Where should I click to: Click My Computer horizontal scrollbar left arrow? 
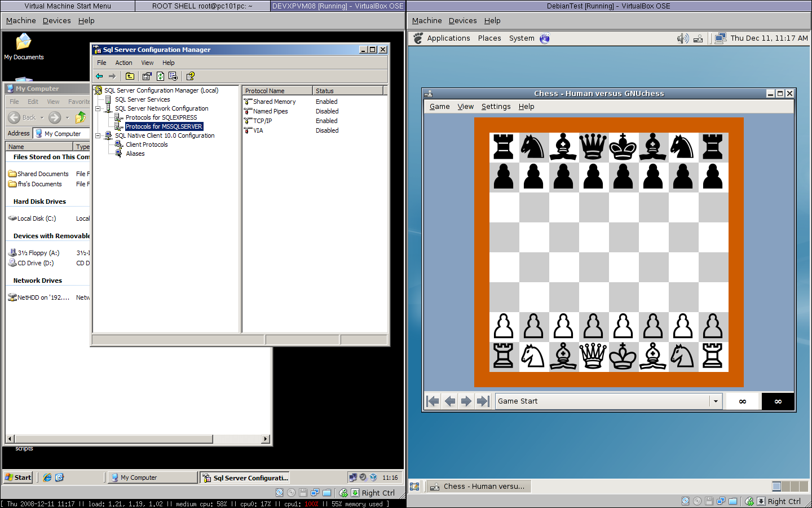pyautogui.click(x=10, y=439)
